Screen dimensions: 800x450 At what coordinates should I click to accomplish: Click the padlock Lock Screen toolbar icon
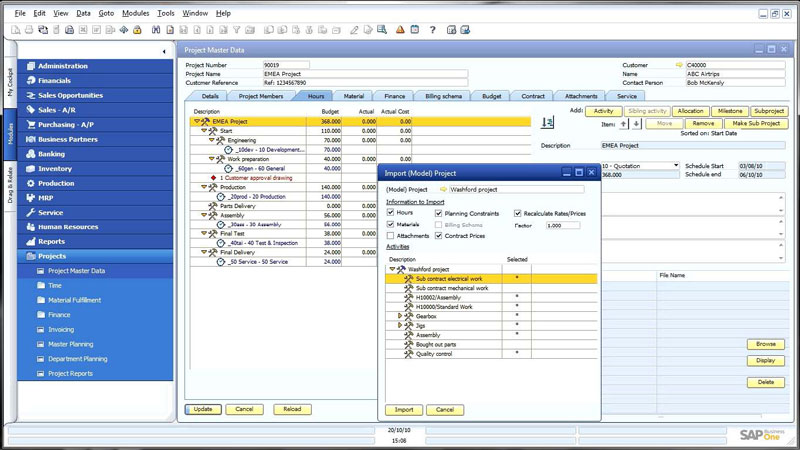click(137, 30)
